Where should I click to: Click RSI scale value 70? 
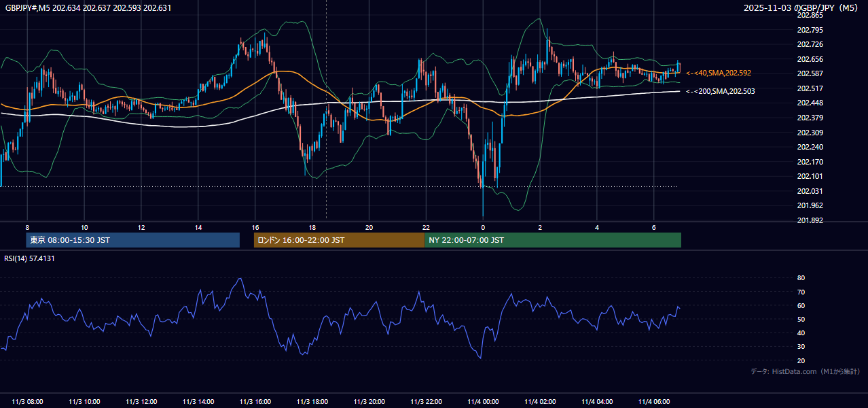tap(801, 292)
